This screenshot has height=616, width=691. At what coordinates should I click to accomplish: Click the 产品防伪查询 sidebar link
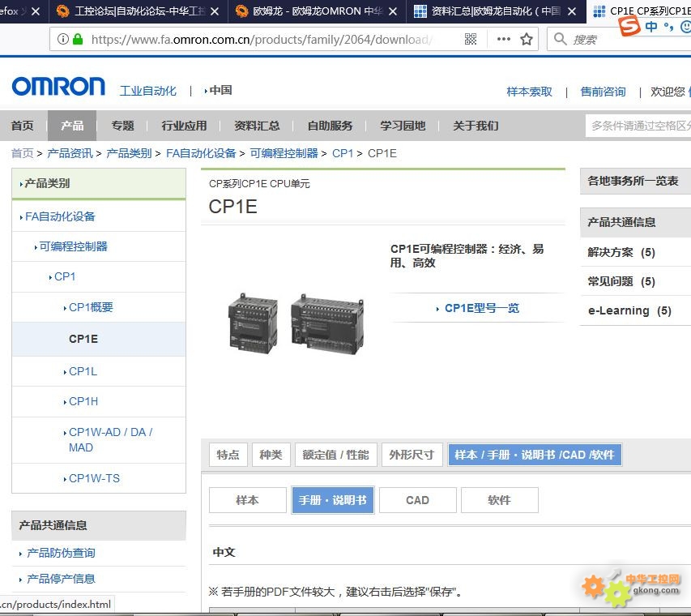[x=61, y=553]
